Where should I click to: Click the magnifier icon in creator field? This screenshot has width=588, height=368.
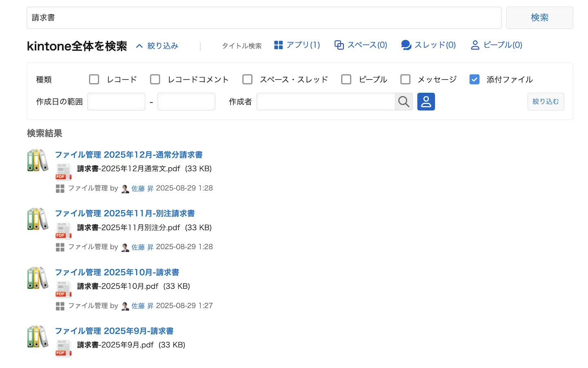coord(403,102)
